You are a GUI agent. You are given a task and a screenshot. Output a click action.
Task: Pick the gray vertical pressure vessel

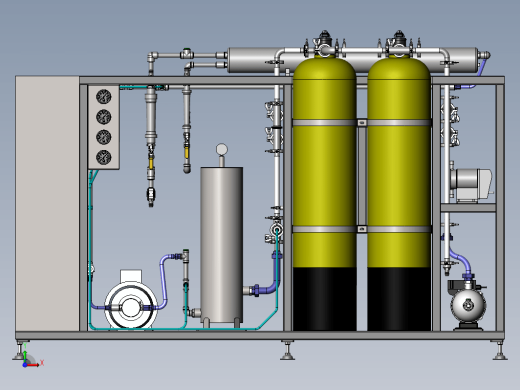[x=222, y=245]
